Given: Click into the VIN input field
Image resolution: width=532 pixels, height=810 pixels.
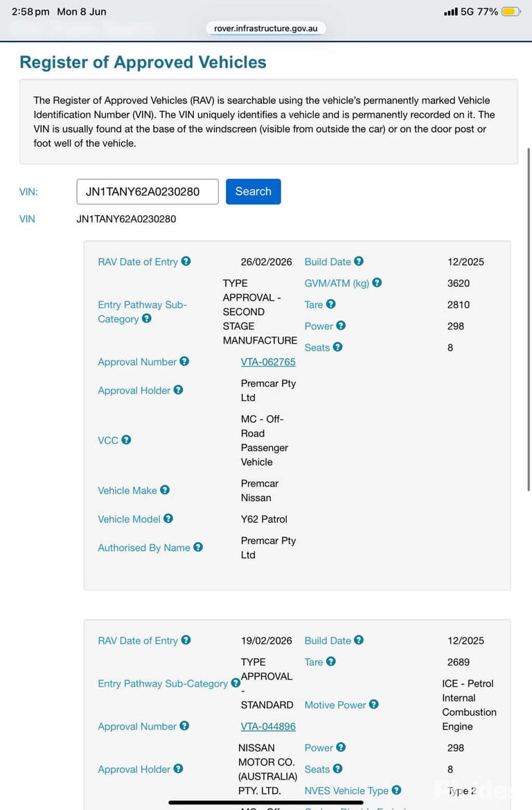Looking at the screenshot, I should click(x=148, y=192).
